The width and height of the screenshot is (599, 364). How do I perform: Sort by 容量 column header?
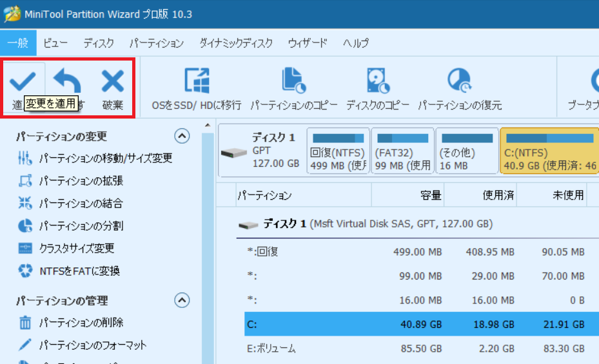point(408,195)
